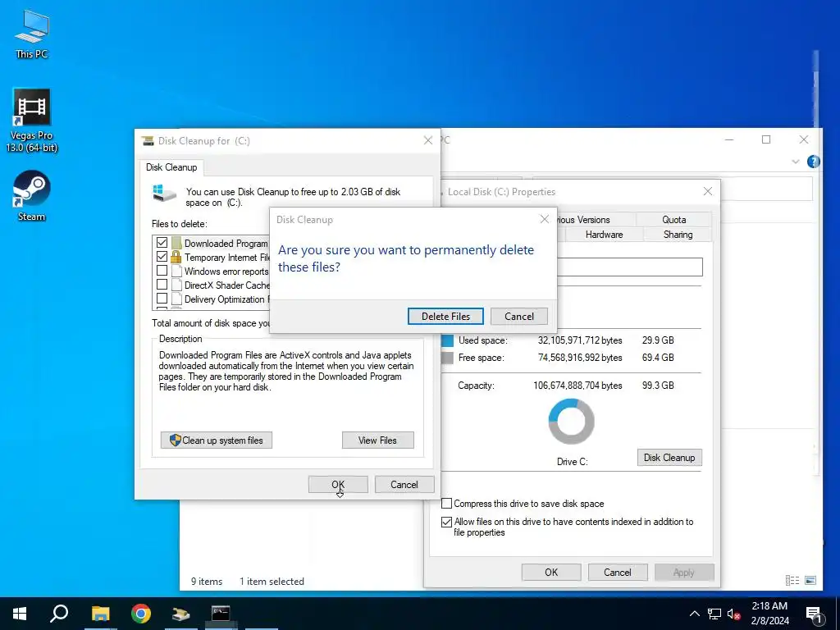Screen dimensions: 840x630
Task: Click drive label input field in Properties
Action: tap(629, 267)
